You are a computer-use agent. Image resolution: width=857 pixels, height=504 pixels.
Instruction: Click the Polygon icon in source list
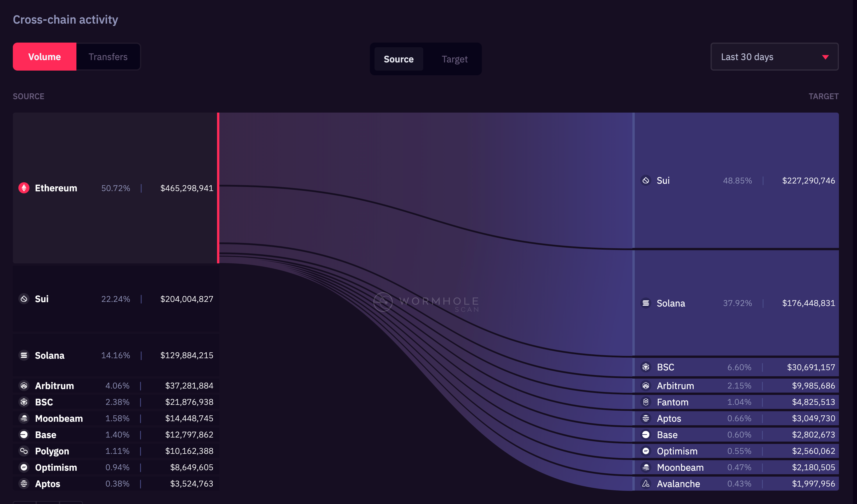tap(24, 451)
